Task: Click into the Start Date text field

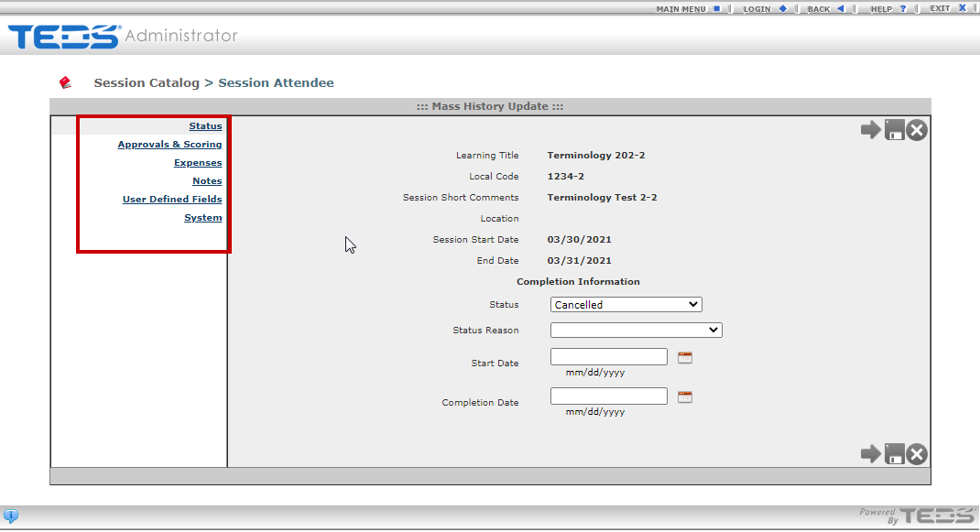Action: tap(609, 357)
